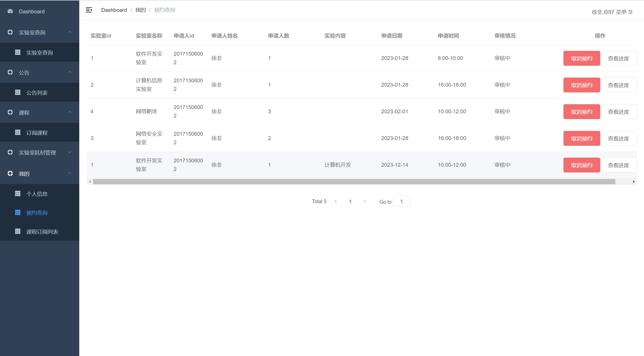The height and width of the screenshot is (356, 644).
Task: Click the grid icon beside 订阅课程
Action: 18,132
